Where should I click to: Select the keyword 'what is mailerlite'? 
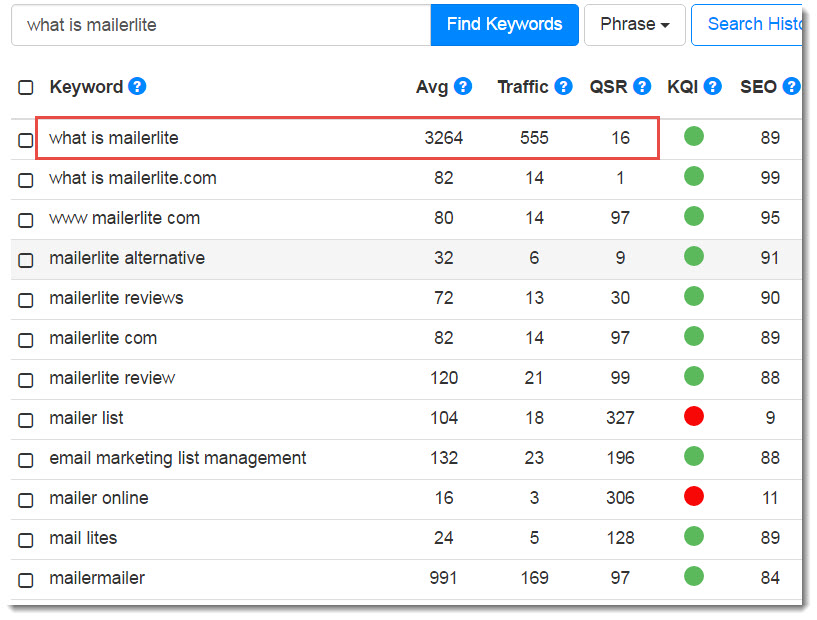(x=114, y=138)
